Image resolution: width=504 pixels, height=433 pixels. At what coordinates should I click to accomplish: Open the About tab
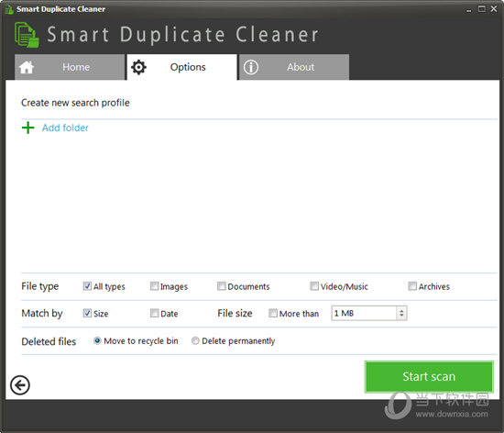[294, 67]
